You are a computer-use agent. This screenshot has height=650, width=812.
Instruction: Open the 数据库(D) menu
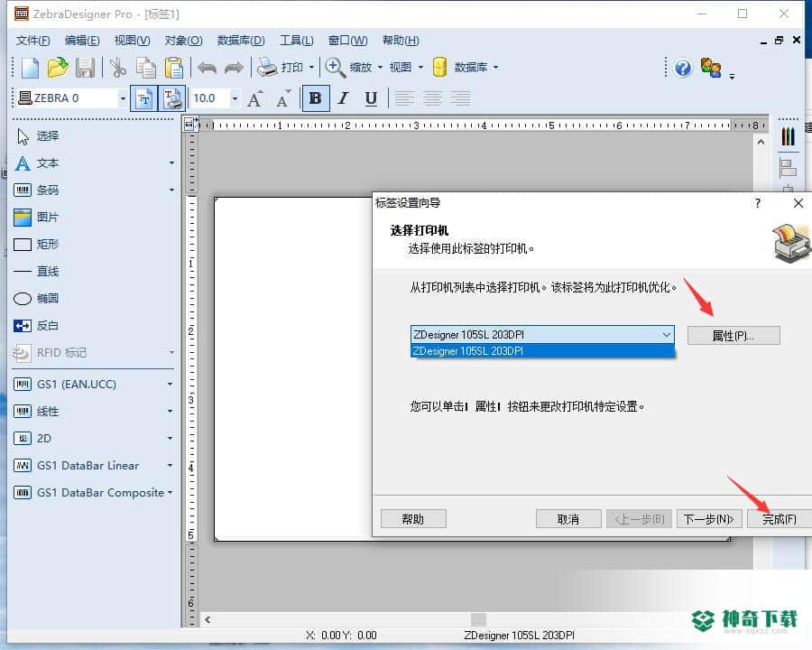pyautogui.click(x=241, y=41)
